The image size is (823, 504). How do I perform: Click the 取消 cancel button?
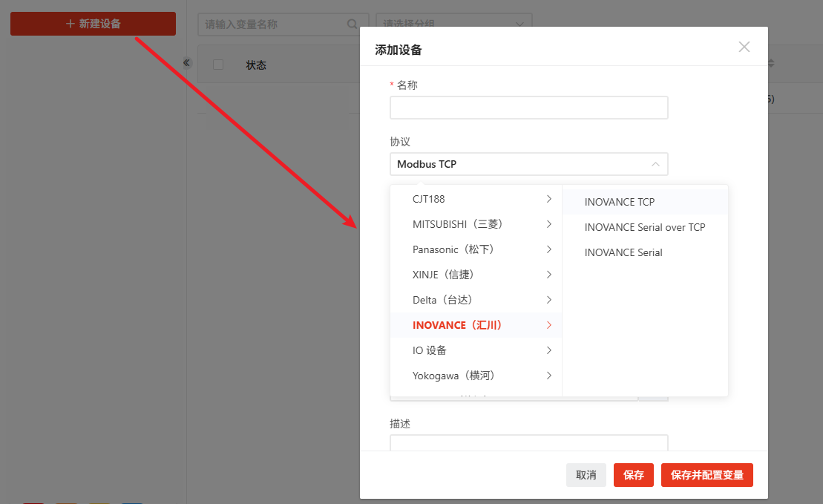[586, 475]
